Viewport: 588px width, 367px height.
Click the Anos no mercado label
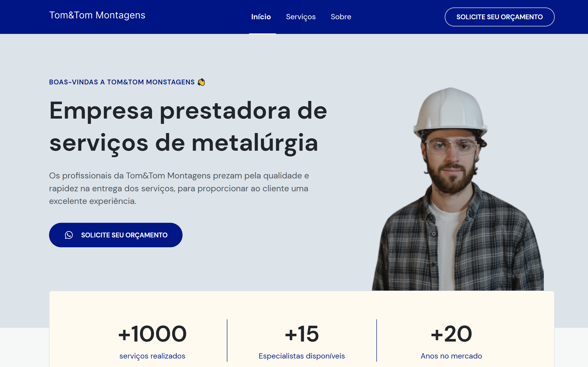point(451,356)
